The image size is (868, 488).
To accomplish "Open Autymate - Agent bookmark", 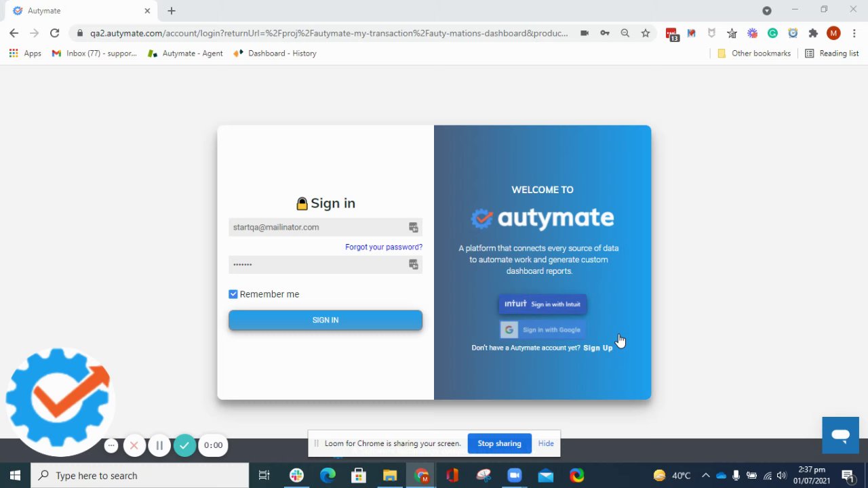I will [x=185, y=53].
